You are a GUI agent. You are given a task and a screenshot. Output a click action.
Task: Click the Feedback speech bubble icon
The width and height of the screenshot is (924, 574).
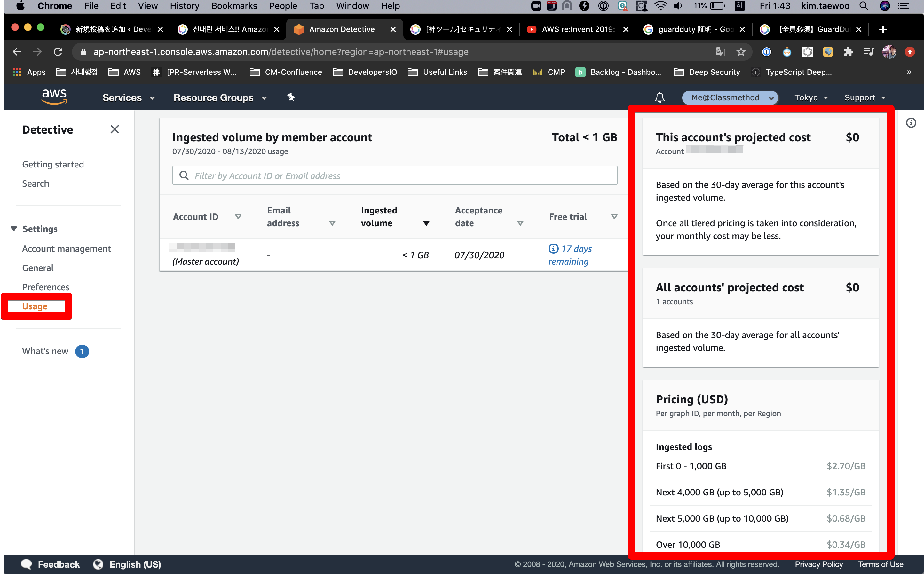(x=26, y=564)
